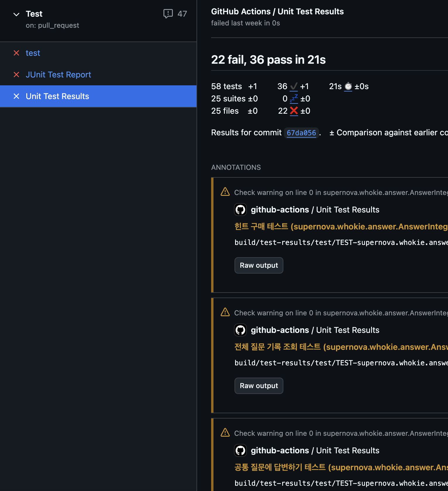The image size is (448, 491).
Task: Click the file path under 힌트 구매 테스트
Action: pos(341,243)
